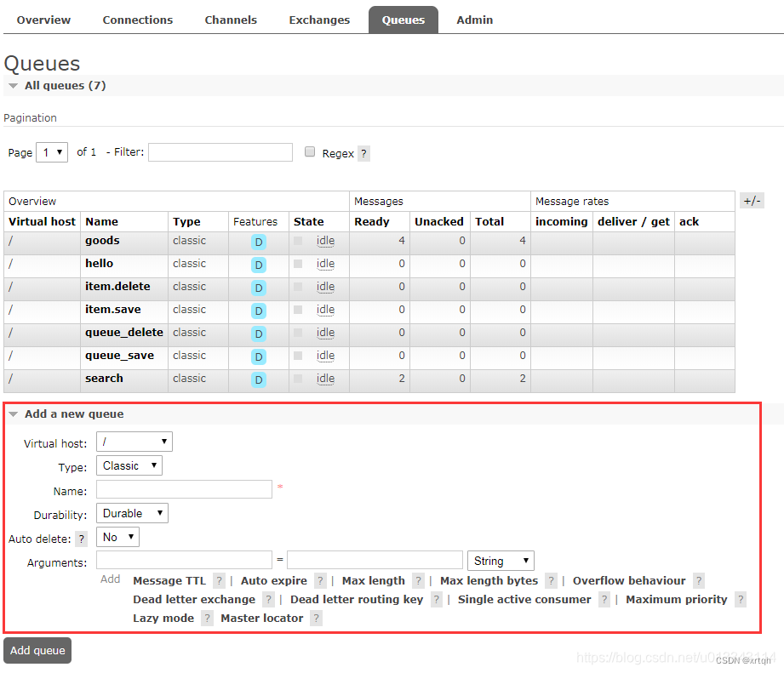This screenshot has width=784, height=673.
Task: Switch to the Connections tab
Action: [x=138, y=20]
